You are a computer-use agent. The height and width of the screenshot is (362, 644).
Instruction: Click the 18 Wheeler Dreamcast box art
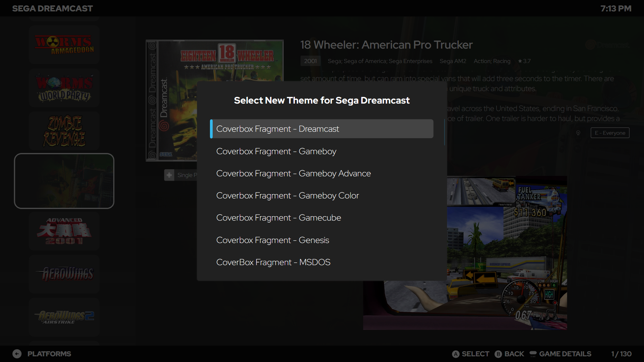pyautogui.click(x=171, y=101)
